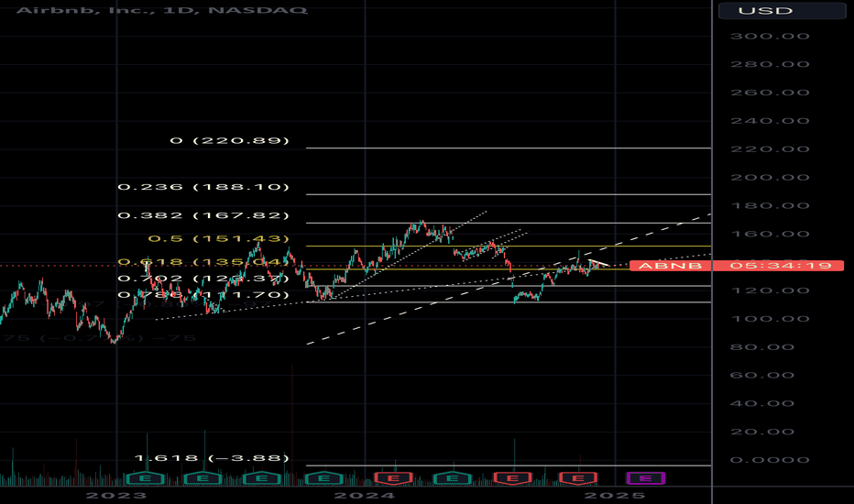Click the 05:34:19 countdown label

[781, 266]
